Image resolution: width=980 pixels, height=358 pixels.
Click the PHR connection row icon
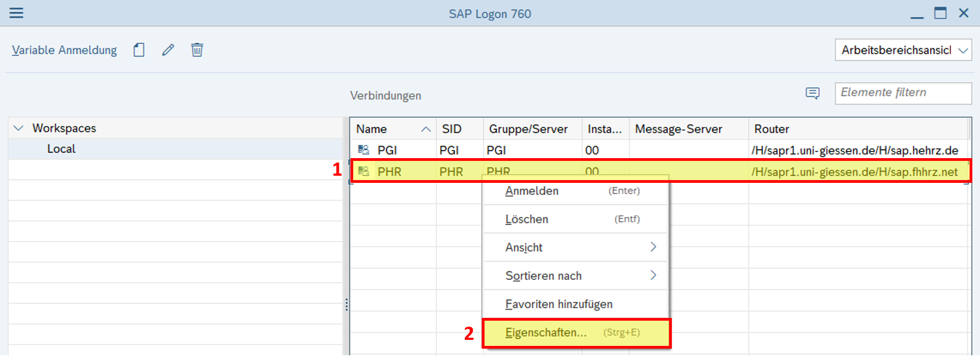pos(364,171)
